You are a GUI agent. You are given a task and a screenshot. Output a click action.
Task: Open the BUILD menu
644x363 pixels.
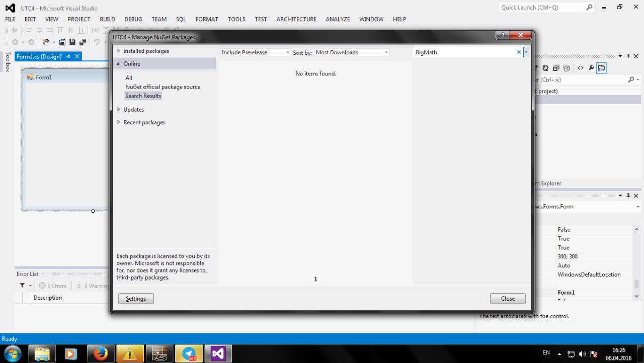(107, 19)
